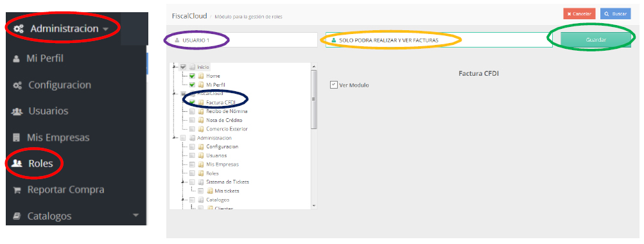This screenshot has width=644, height=244.
Task: Click the cogs icon beside Configuracion
Action: click(17, 85)
